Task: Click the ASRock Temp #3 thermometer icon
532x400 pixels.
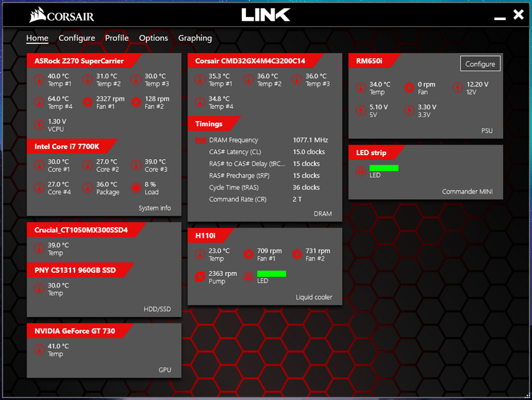Action: 137,80
